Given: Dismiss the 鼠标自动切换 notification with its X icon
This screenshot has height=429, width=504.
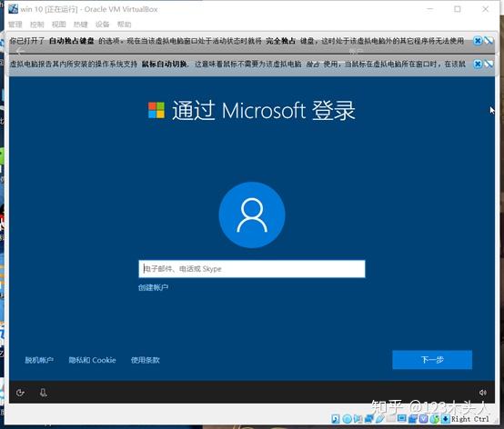Looking at the screenshot, I should point(478,65).
